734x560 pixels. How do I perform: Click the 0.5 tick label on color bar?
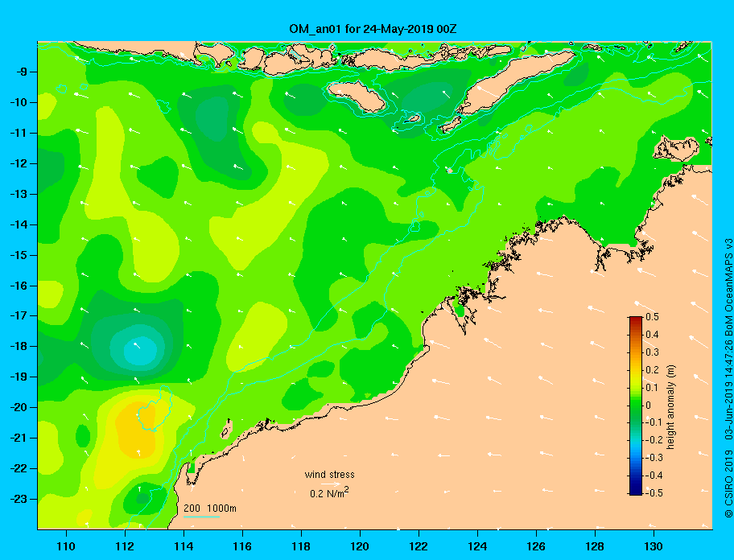(653, 317)
